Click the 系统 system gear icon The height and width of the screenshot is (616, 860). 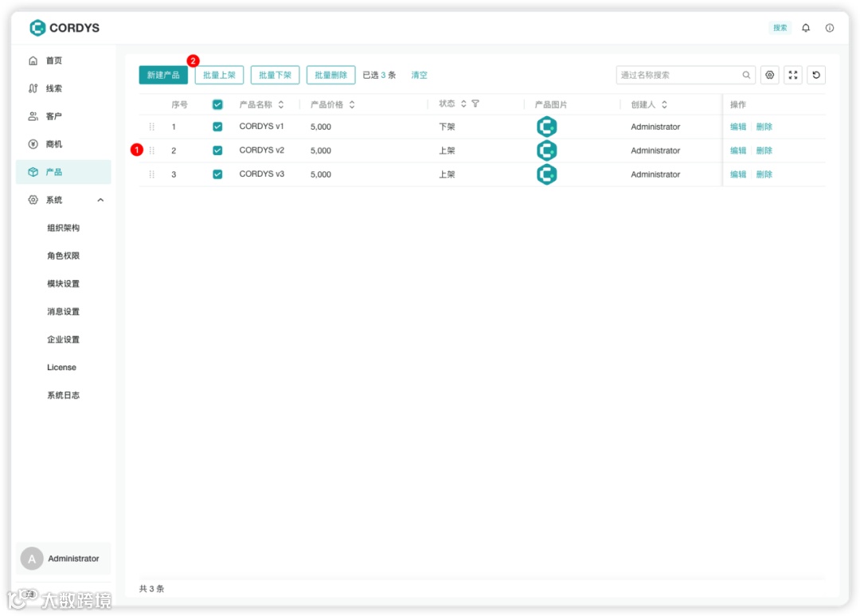click(33, 200)
